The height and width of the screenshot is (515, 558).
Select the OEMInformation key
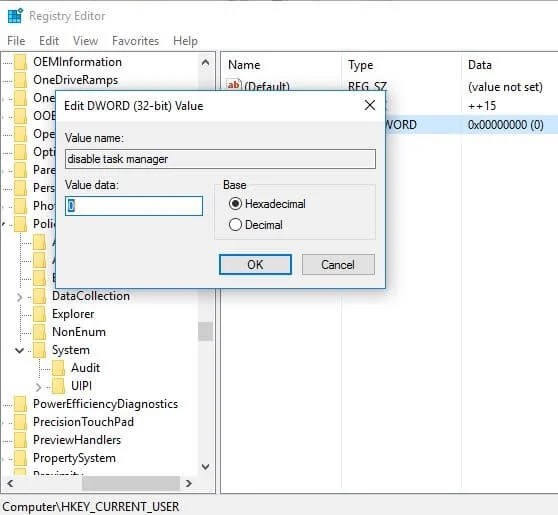click(77, 62)
